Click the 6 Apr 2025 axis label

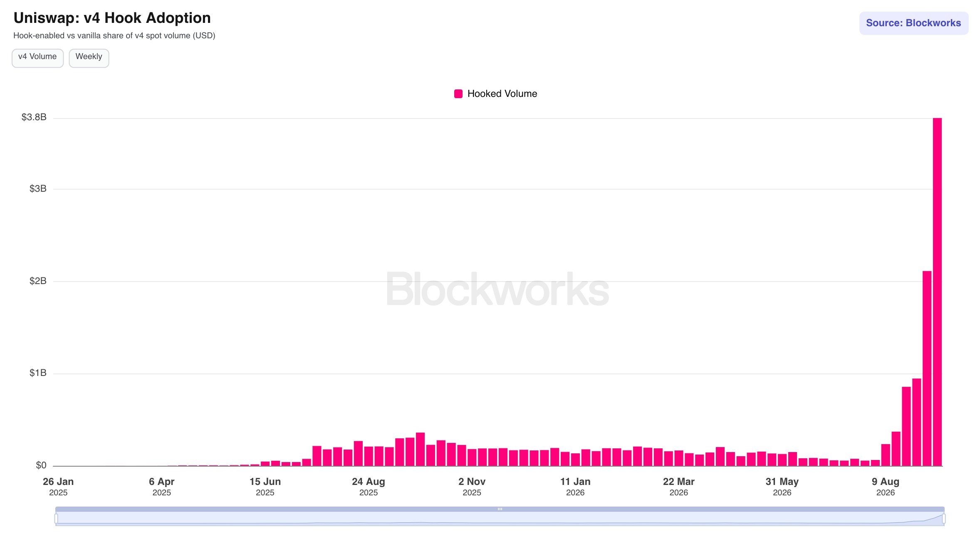[x=162, y=487]
